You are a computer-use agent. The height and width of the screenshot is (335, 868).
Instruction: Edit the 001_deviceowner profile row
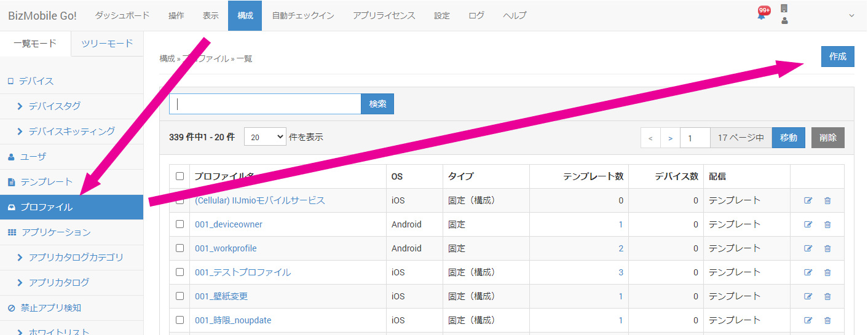coord(808,224)
